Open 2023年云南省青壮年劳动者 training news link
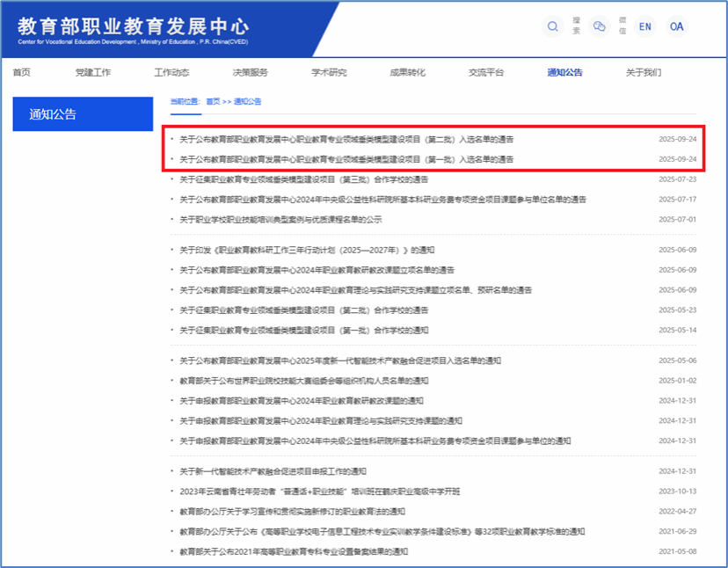This screenshot has width=728, height=568. point(319,492)
